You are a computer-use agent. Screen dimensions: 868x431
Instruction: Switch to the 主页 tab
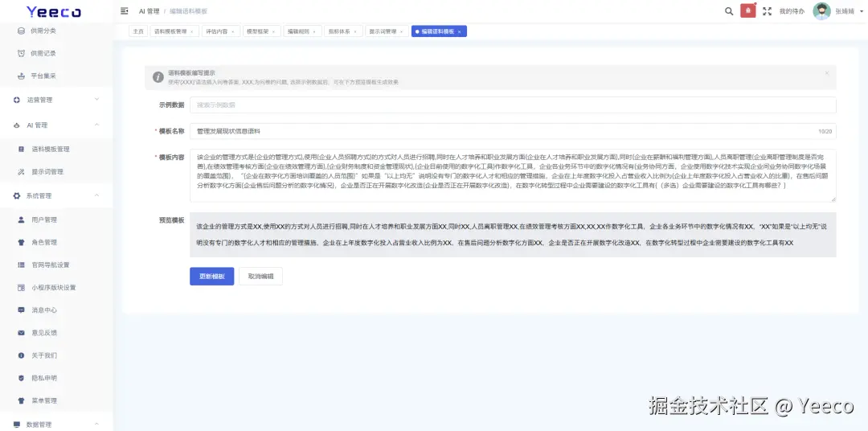pos(138,31)
